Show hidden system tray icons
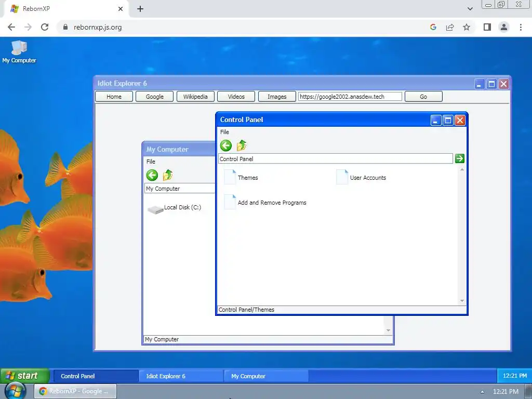Screen dimensions: 532x399 482,392
